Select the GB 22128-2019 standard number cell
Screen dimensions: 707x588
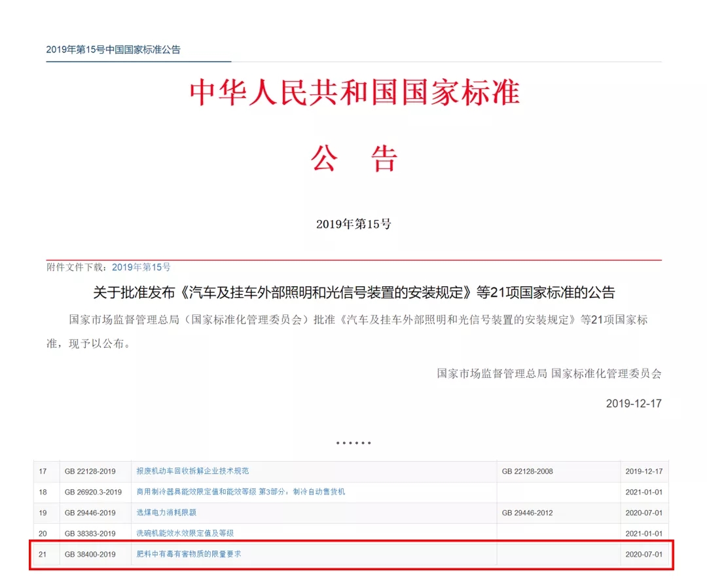(x=90, y=471)
